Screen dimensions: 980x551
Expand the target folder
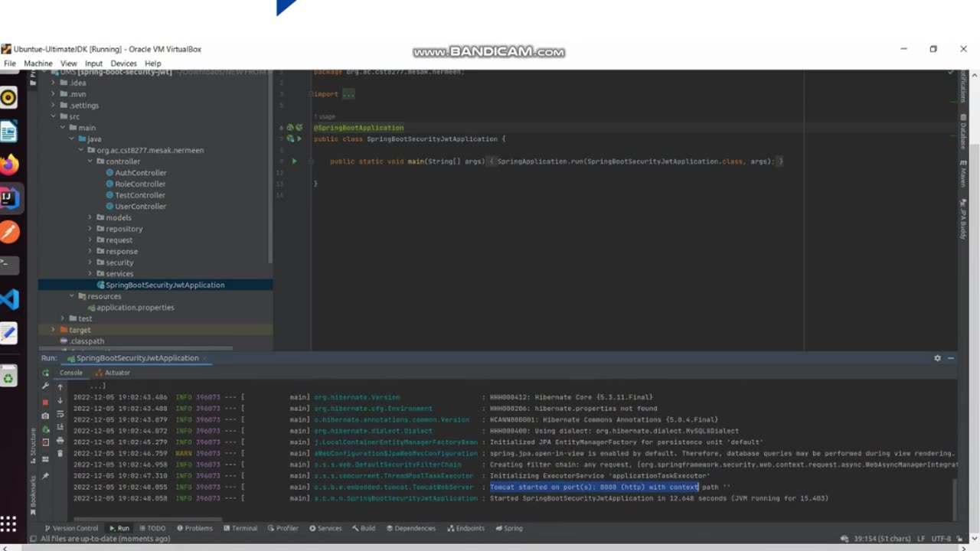tap(53, 330)
